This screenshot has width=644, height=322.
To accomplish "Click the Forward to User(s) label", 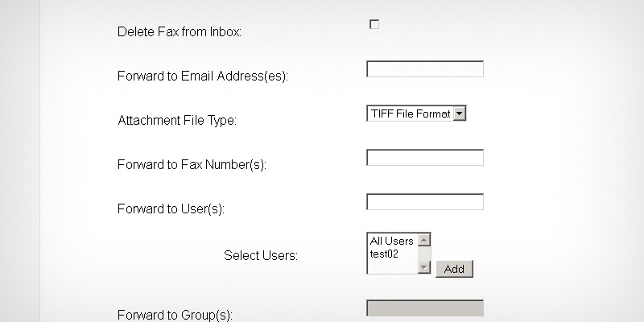I will tap(171, 209).
